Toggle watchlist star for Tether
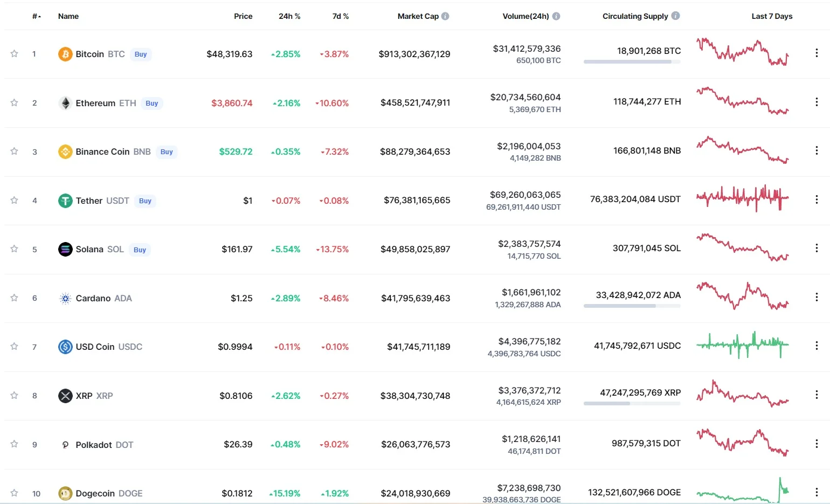 [15, 201]
